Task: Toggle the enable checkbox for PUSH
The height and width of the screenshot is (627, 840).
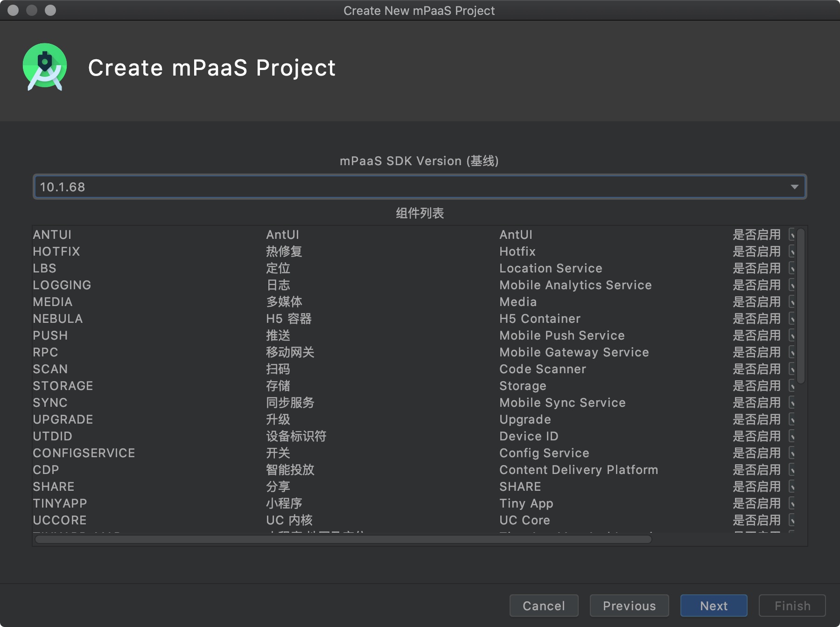Action: click(x=792, y=335)
